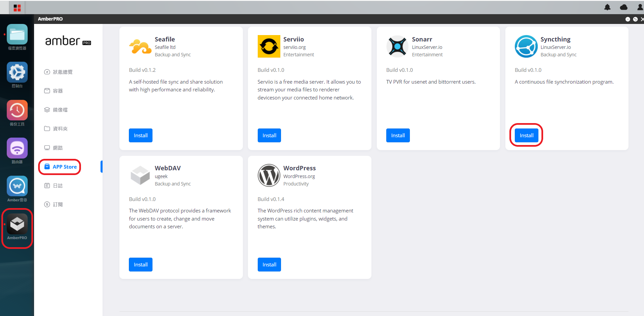The width and height of the screenshot is (644, 316).
Task: Open the user account icon
Action: [640, 7]
